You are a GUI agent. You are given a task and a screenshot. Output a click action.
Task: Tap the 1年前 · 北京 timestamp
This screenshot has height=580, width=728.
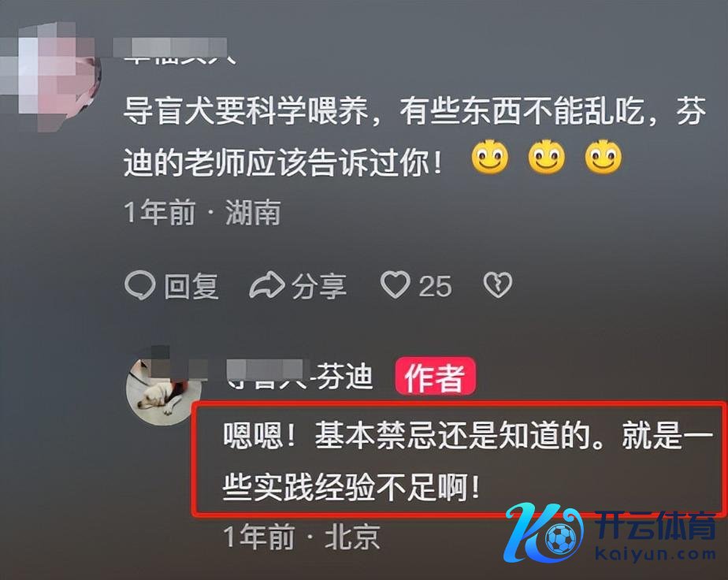click(x=302, y=537)
